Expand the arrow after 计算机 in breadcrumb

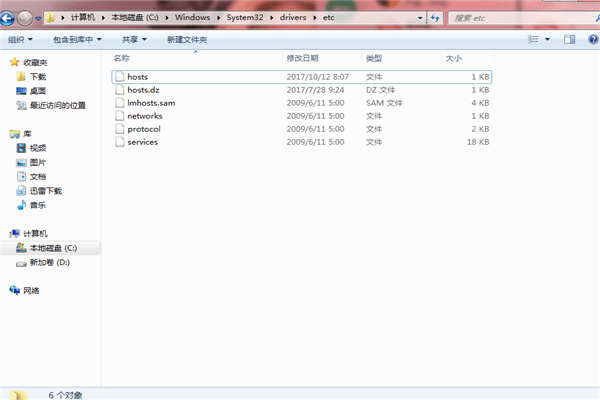(x=103, y=18)
